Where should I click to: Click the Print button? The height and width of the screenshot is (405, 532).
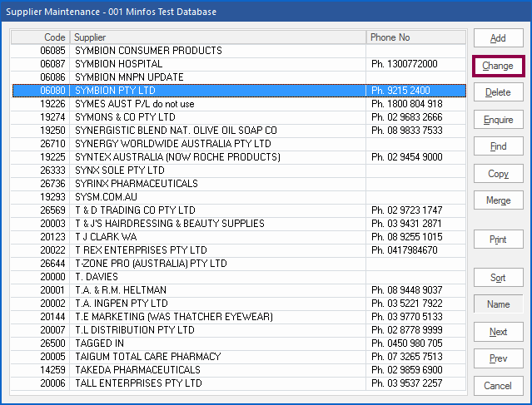coord(498,240)
